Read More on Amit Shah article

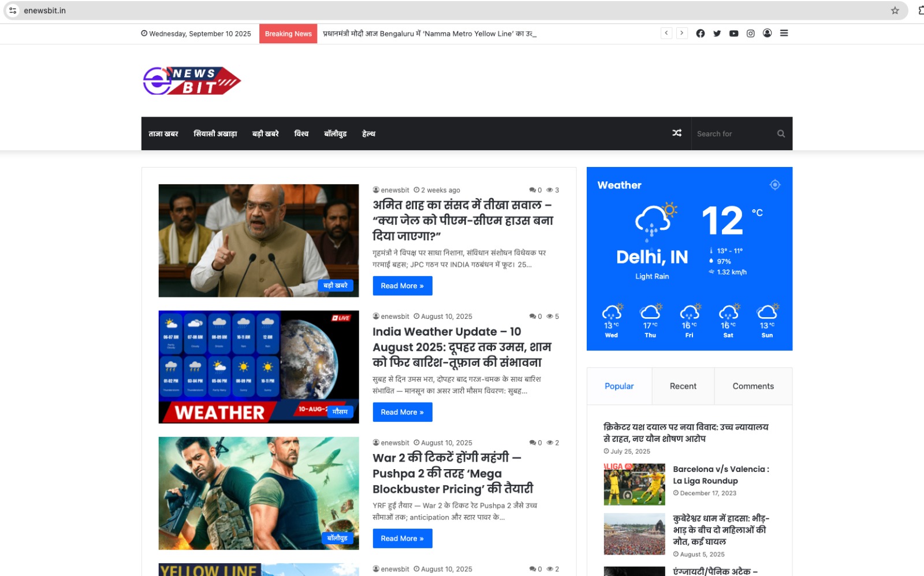tap(403, 285)
